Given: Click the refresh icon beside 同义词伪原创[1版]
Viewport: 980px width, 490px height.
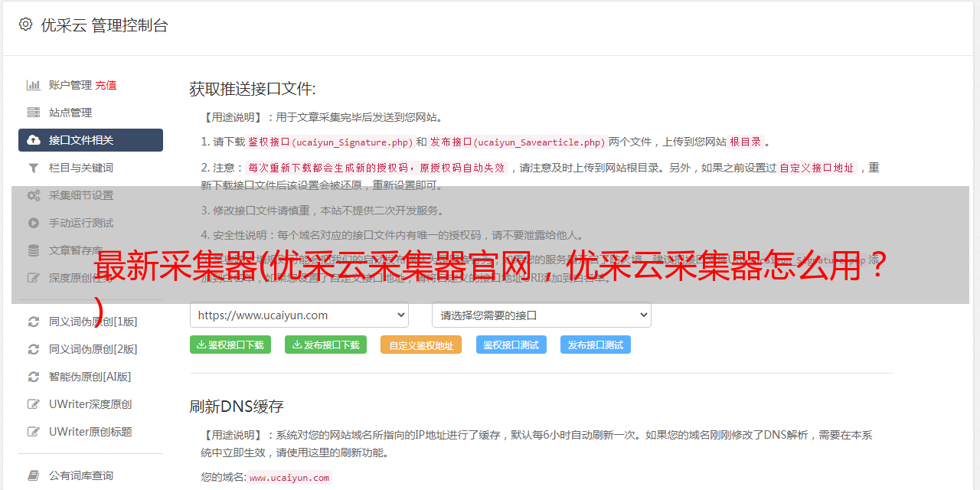Looking at the screenshot, I should (x=34, y=322).
